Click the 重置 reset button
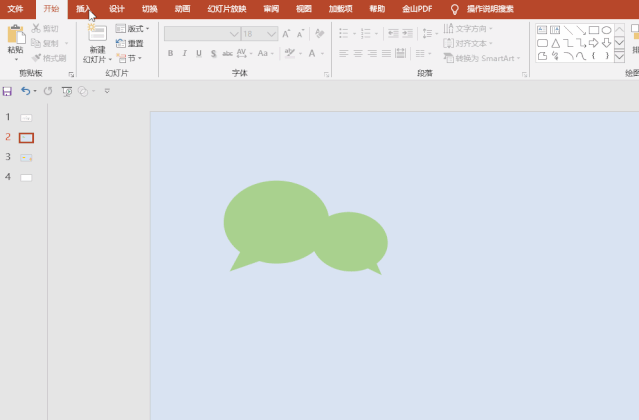 pos(130,43)
